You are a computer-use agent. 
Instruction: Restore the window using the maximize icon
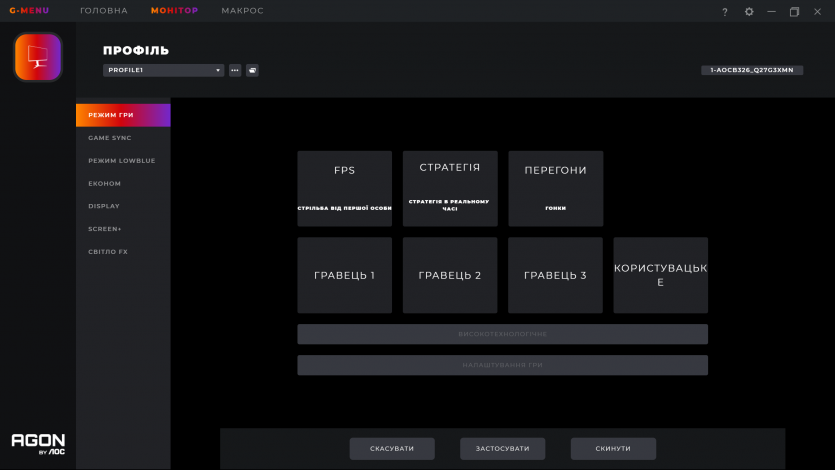point(794,12)
